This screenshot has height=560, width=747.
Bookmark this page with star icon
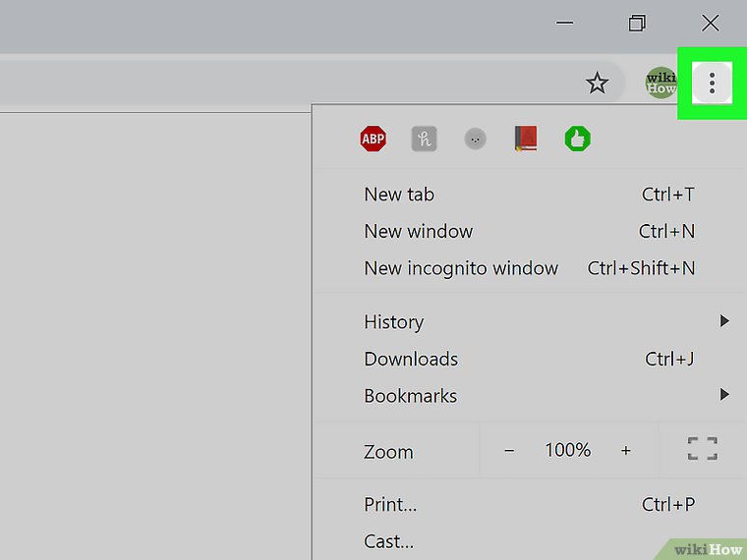597,84
